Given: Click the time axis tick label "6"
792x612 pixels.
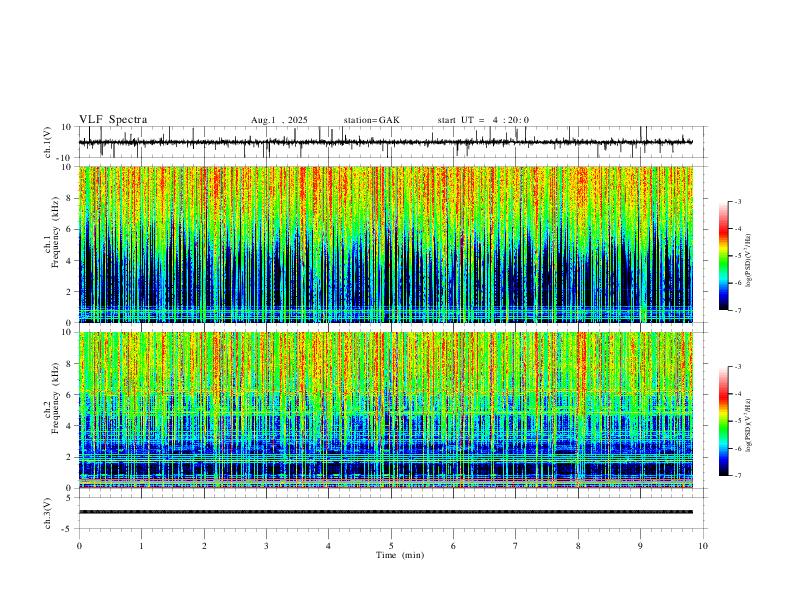Looking at the screenshot, I should pos(454,546).
